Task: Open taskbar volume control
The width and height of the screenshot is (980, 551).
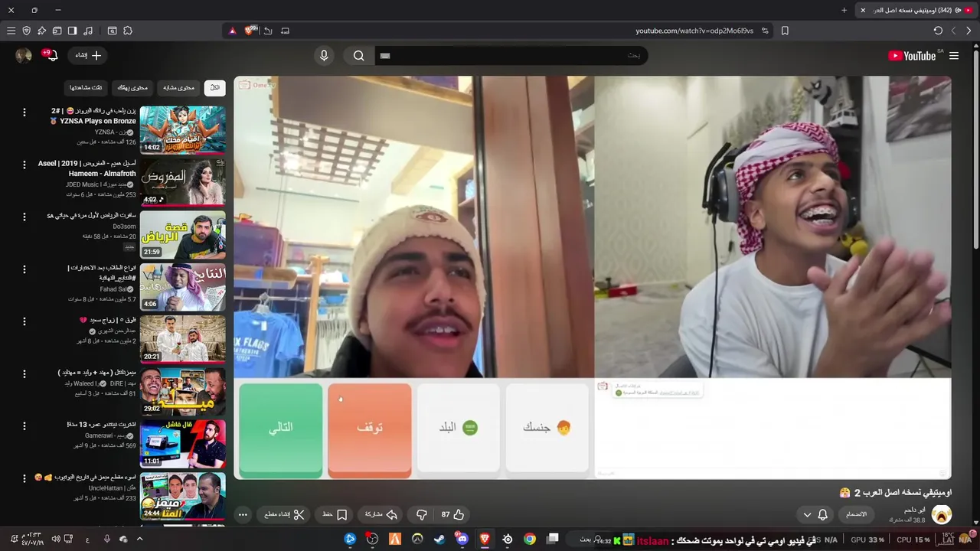Action: tap(55, 539)
